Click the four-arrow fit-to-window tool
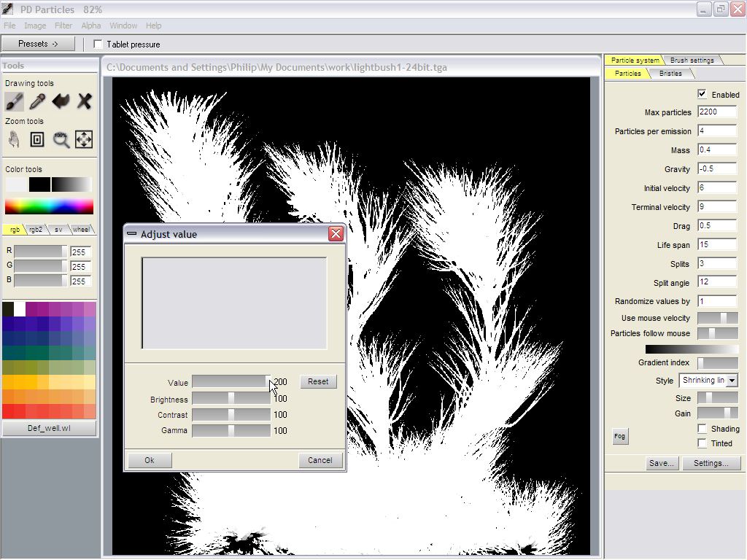 [x=84, y=139]
